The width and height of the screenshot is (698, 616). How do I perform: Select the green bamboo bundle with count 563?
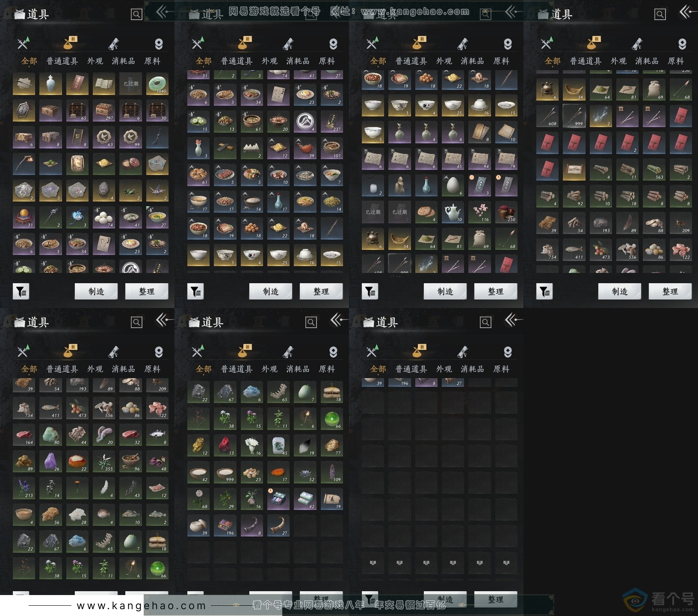(x=654, y=169)
